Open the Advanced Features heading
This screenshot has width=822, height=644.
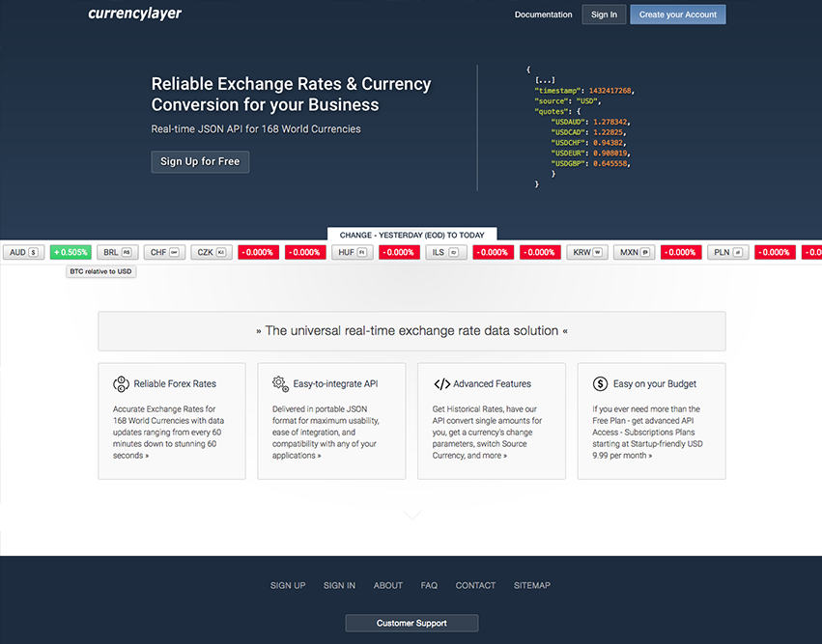pyautogui.click(x=493, y=384)
